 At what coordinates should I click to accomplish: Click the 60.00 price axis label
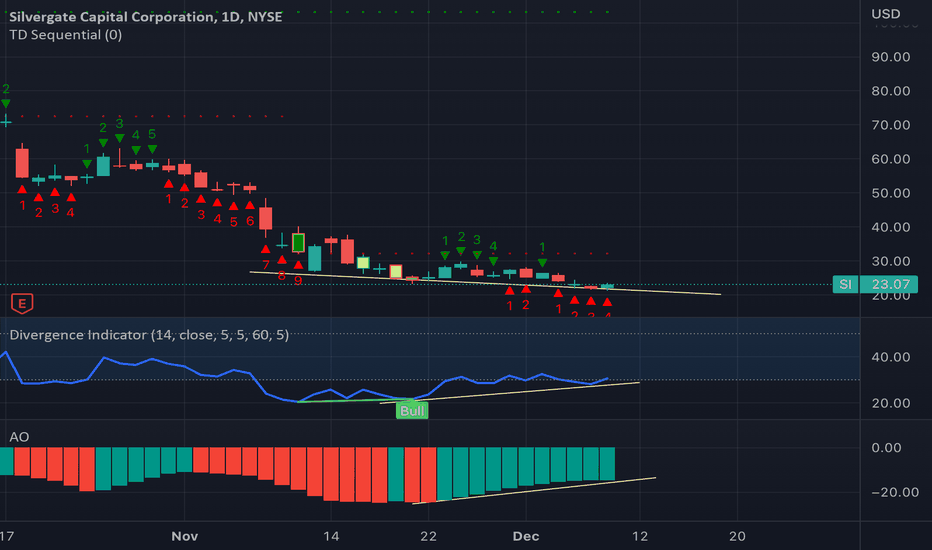[x=890, y=159]
